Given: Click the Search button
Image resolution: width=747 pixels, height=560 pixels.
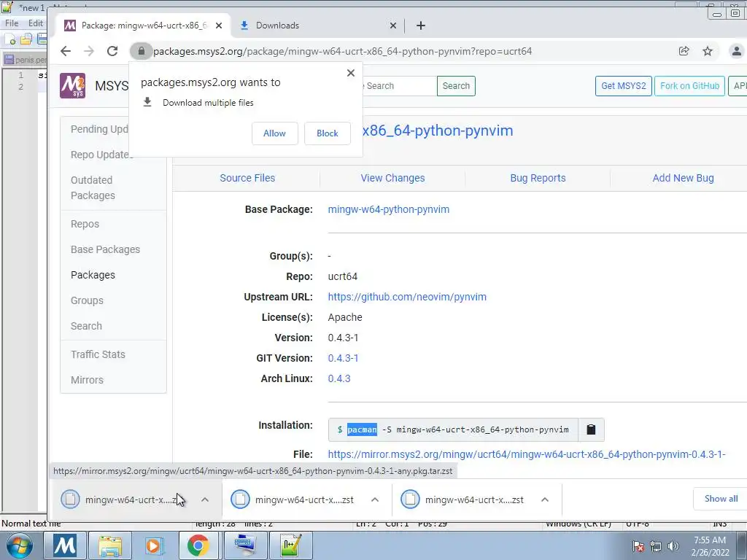Looking at the screenshot, I should 456,86.
